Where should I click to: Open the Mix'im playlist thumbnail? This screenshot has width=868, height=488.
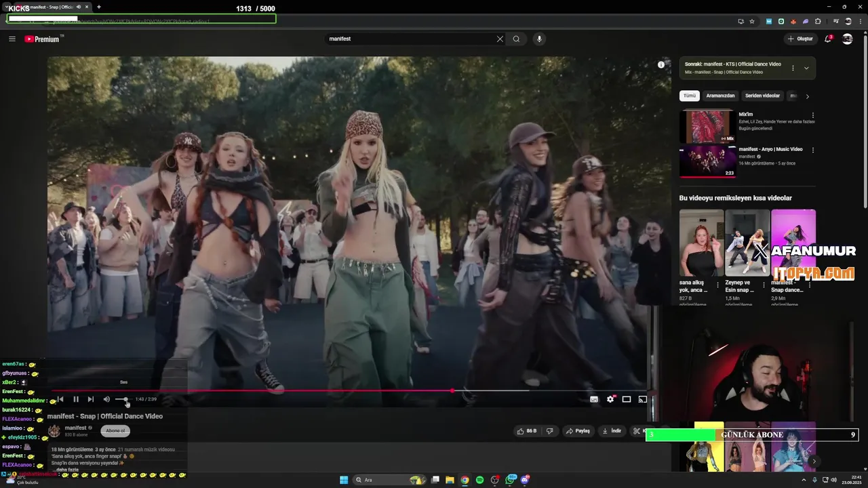pos(707,126)
